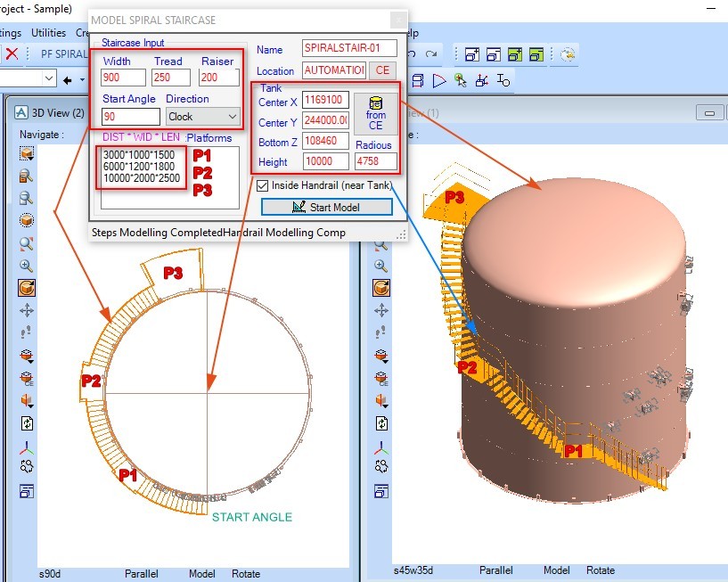728x582 pixels.
Task: Click the Name field showing SPIRALSTAIR-01
Action: click(x=349, y=48)
